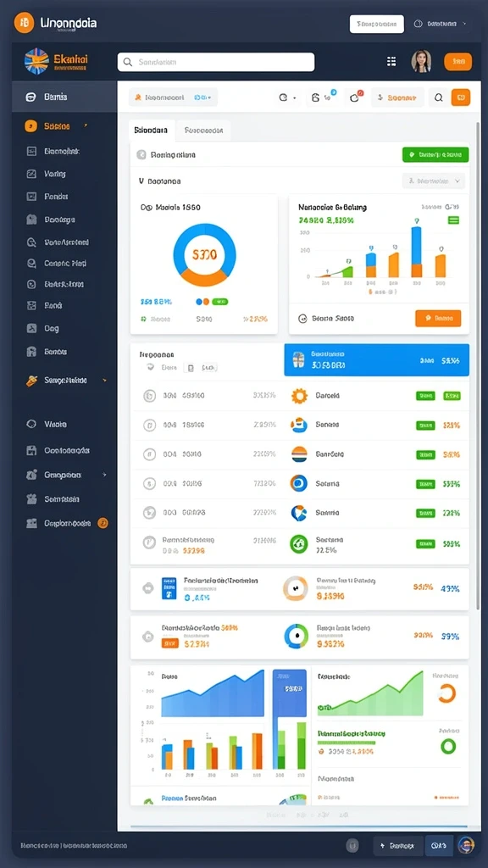The image size is (488, 868).
Task: Switch to the second tab above the panel
Action: (203, 131)
